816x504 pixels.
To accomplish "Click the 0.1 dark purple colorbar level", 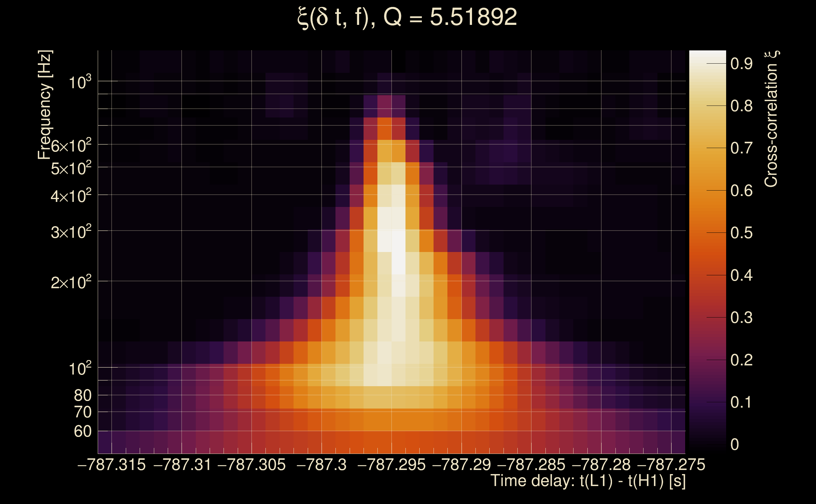I will click(707, 402).
